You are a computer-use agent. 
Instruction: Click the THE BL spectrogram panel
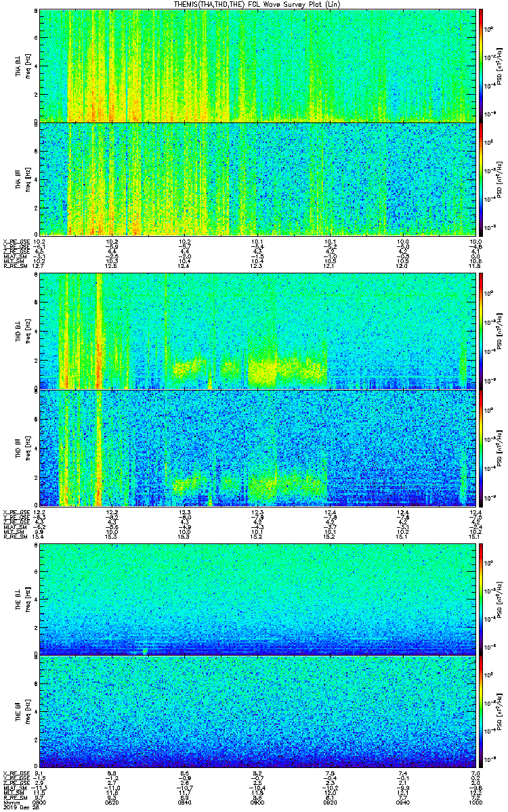coord(257,598)
